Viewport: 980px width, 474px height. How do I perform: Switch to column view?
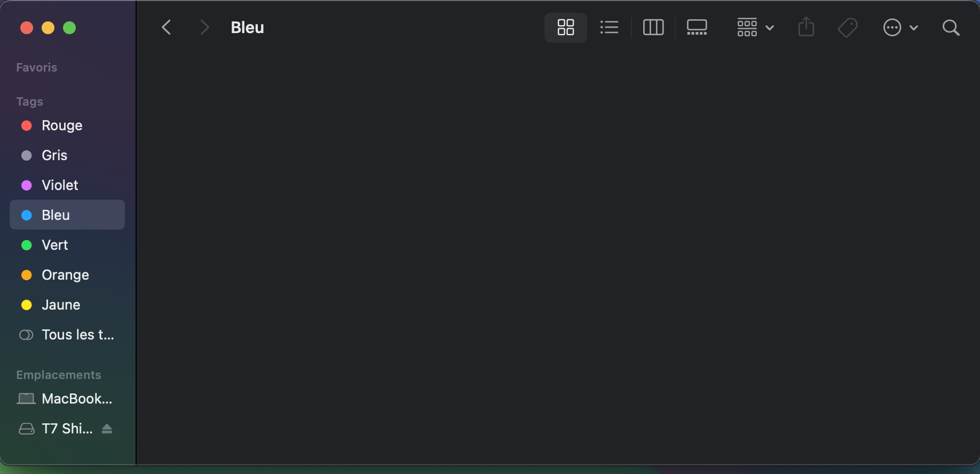tap(653, 27)
